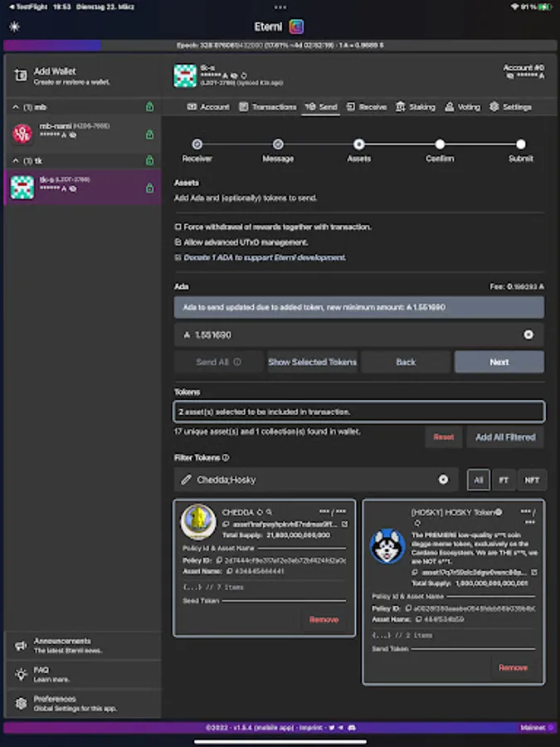Image resolution: width=560 pixels, height=747 pixels.
Task: Click the lock icon beside tk-s wallet
Action: (x=149, y=188)
